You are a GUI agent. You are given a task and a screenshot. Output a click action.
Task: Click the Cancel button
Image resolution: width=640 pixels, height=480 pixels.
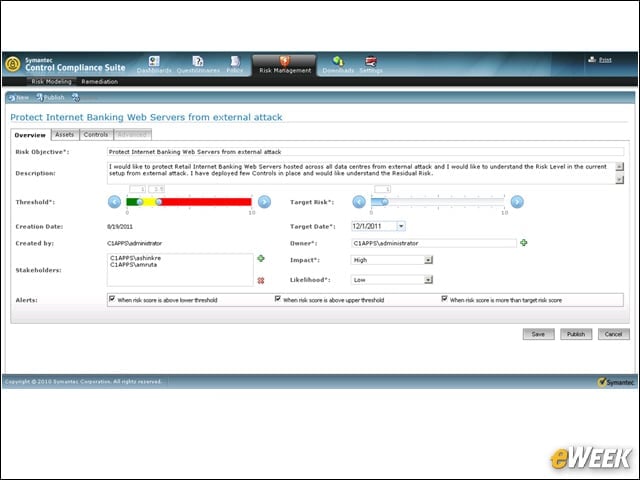click(x=613, y=334)
